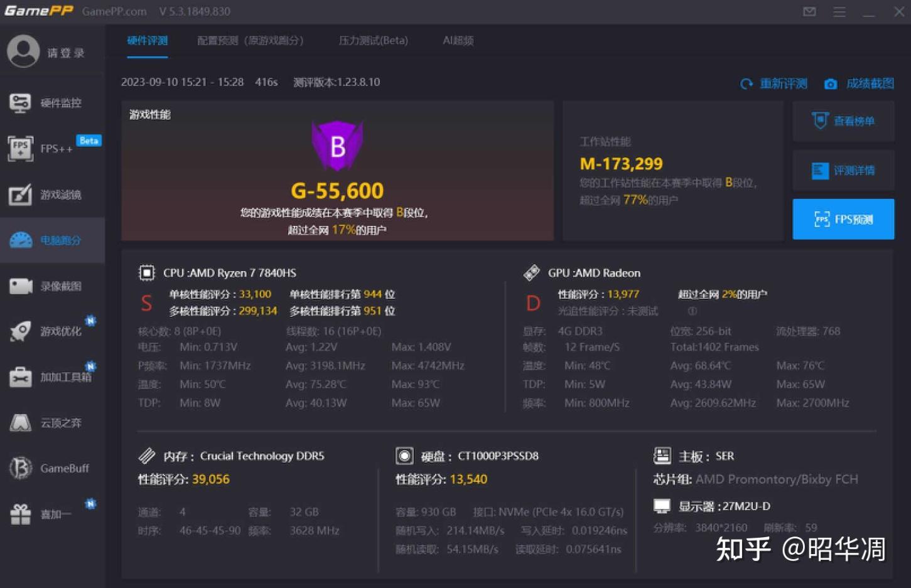Switch to the 硬件评测 tab
The width and height of the screenshot is (911, 588).
148,41
